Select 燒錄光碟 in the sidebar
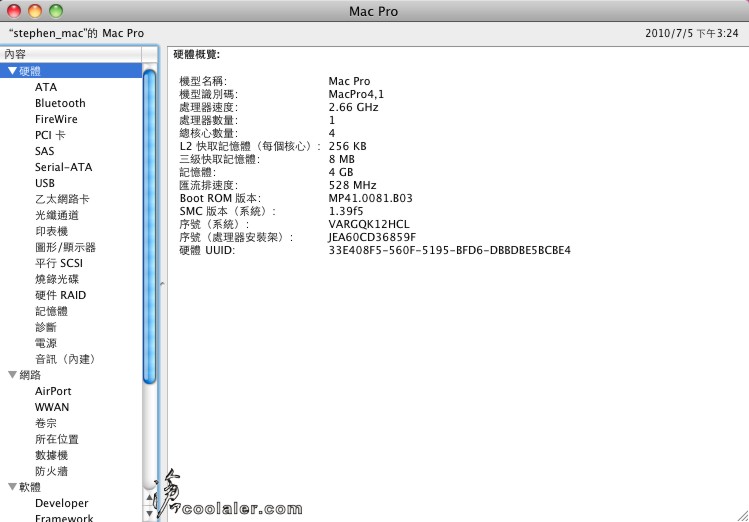The image size is (749, 522). click(57, 279)
